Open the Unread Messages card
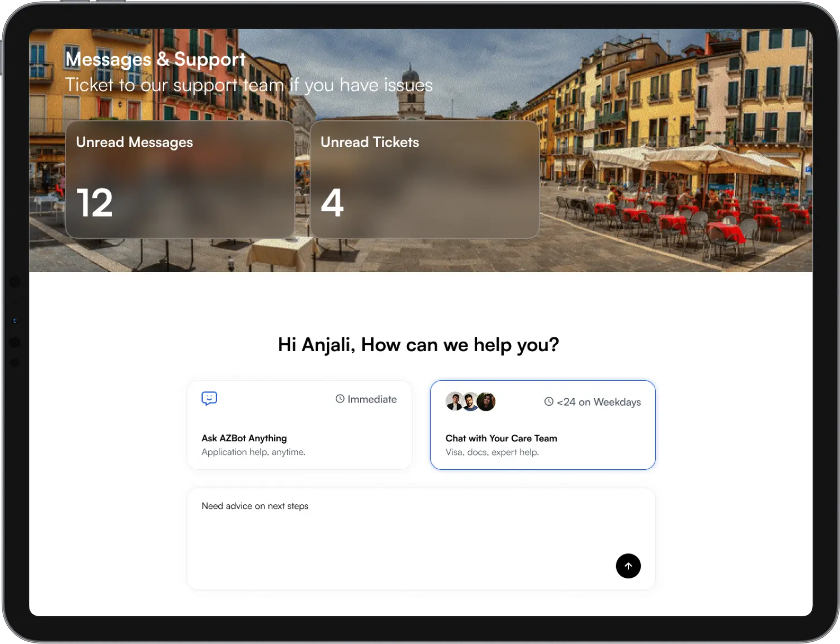This screenshot has width=840, height=644. coord(180,179)
